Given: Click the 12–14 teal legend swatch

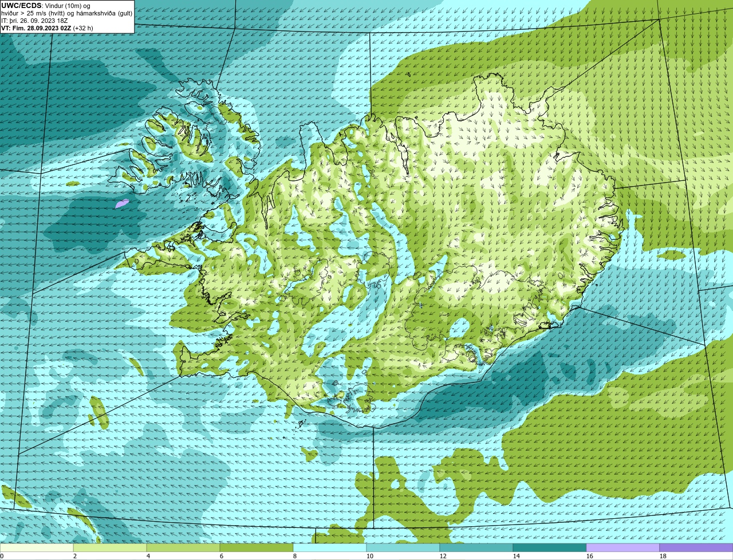Looking at the screenshot, I should 476,548.
